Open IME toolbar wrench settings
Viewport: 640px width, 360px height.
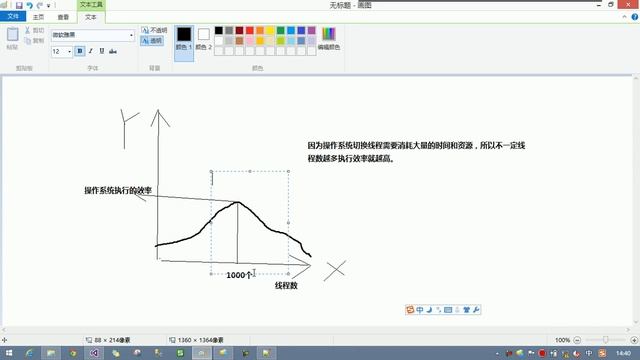[x=476, y=310]
